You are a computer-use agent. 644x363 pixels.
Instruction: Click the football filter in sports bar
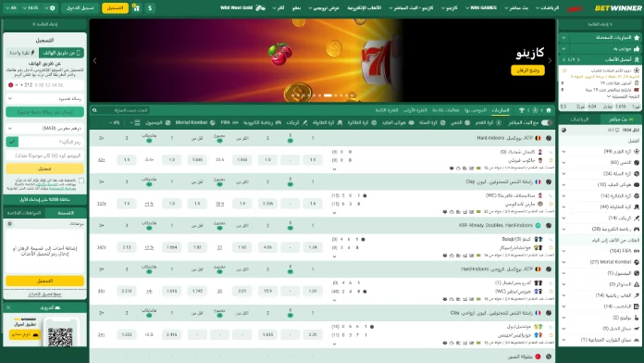coord(488,122)
